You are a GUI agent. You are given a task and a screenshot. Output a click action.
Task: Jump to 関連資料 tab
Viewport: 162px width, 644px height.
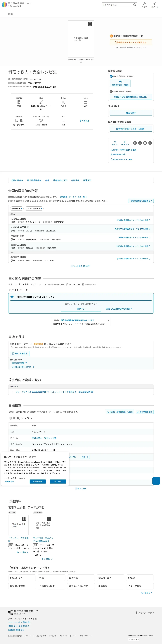coord(87,180)
